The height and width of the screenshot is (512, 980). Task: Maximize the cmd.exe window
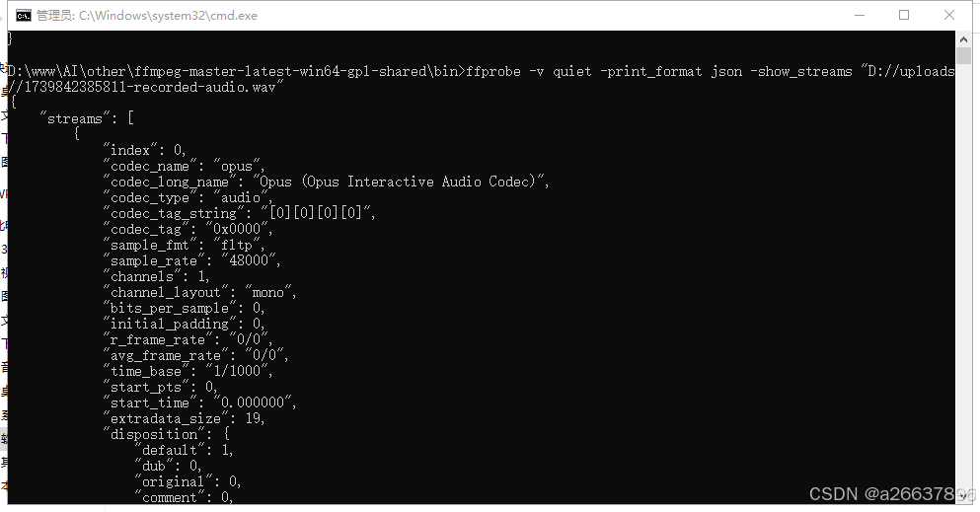click(904, 15)
